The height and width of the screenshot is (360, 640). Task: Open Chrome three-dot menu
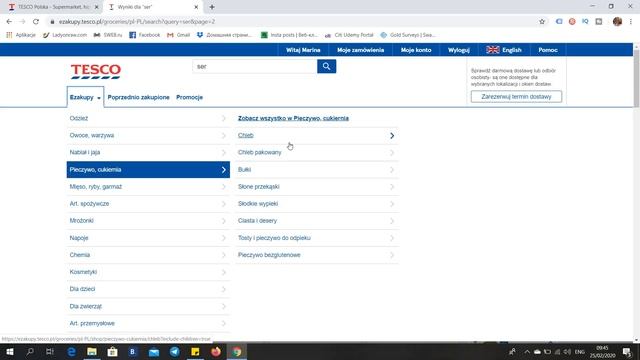(x=631, y=22)
